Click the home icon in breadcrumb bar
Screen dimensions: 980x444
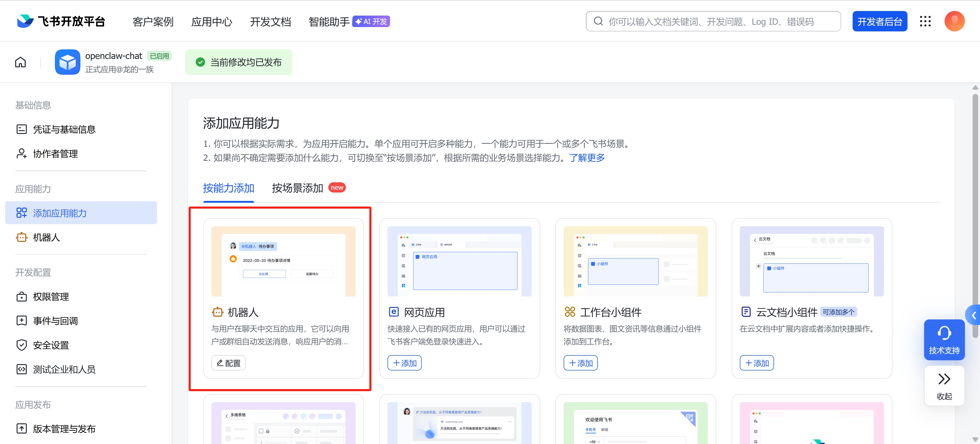(x=20, y=62)
